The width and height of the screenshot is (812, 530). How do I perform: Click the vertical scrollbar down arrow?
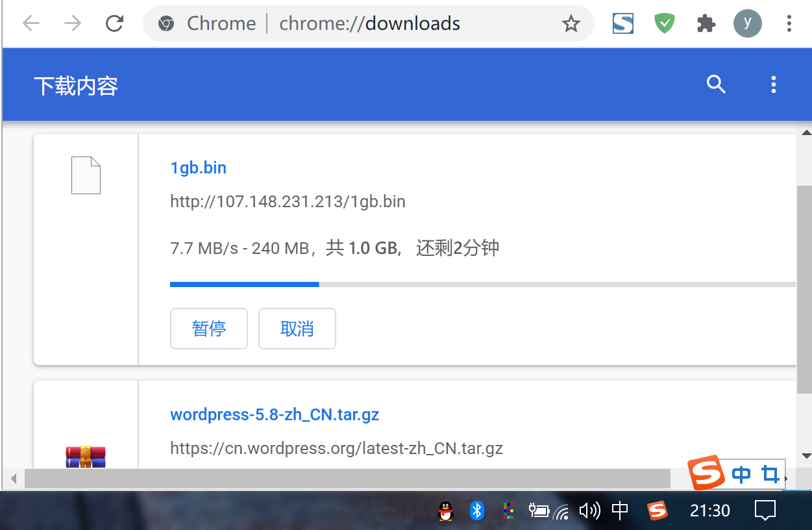(x=806, y=456)
